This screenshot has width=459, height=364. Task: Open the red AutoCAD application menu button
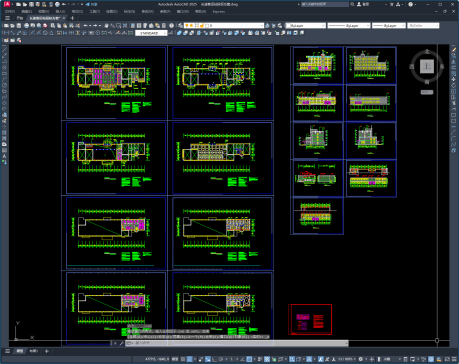(x=7, y=4)
